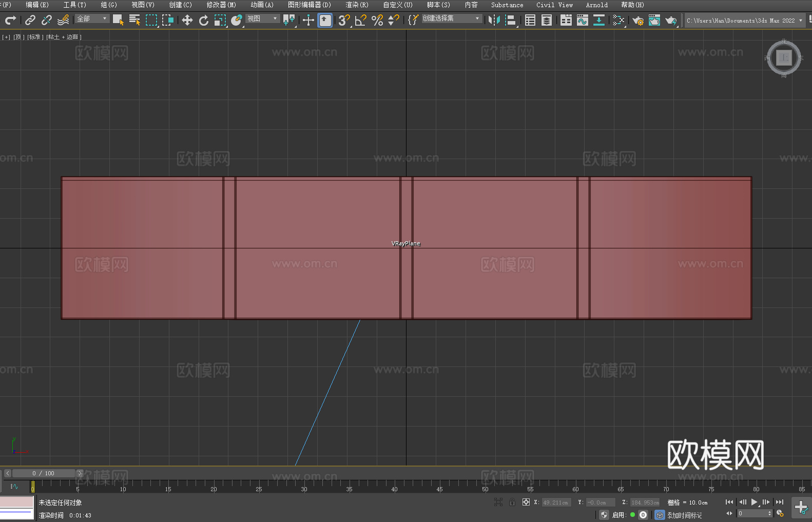Click the Align tool icon
The image size is (812, 522).
click(511, 20)
